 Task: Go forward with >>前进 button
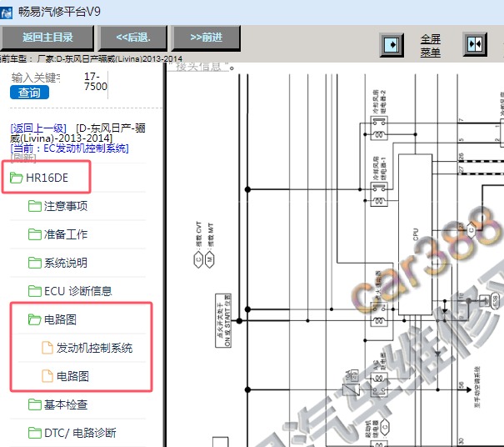click(x=206, y=38)
